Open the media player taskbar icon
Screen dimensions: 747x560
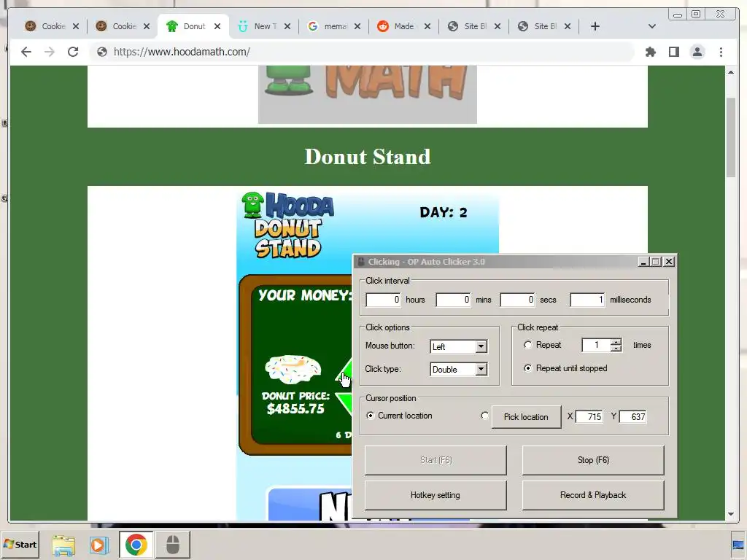click(x=99, y=544)
